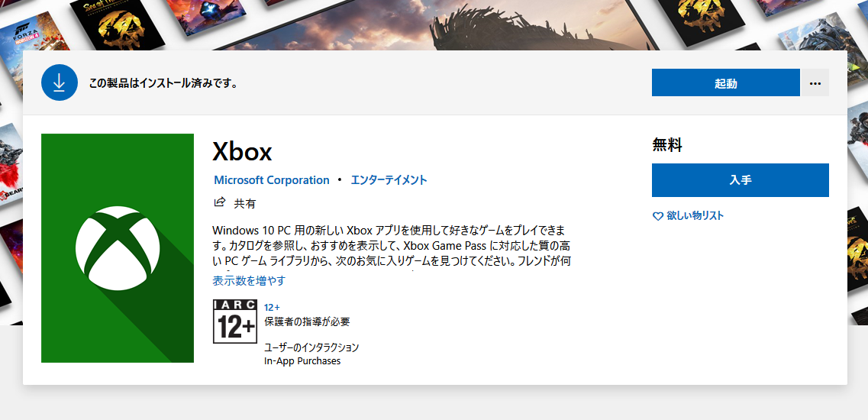Open the 12+ rating link
This screenshot has height=420, width=868.
[x=272, y=307]
